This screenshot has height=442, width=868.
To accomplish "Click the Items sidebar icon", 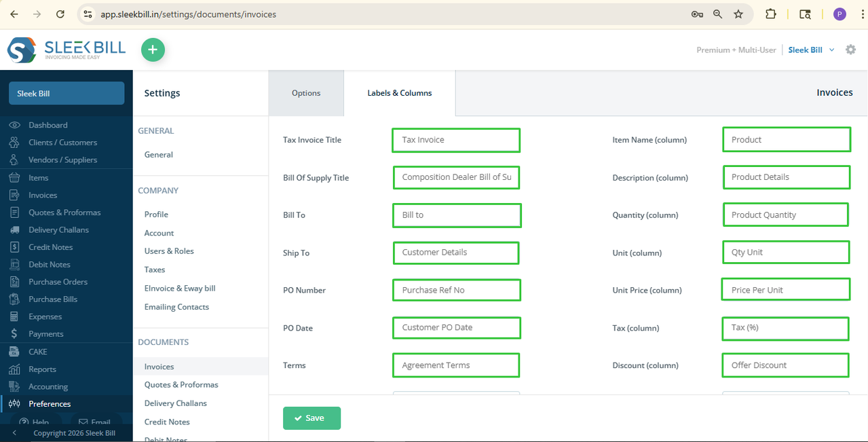I will tap(14, 178).
